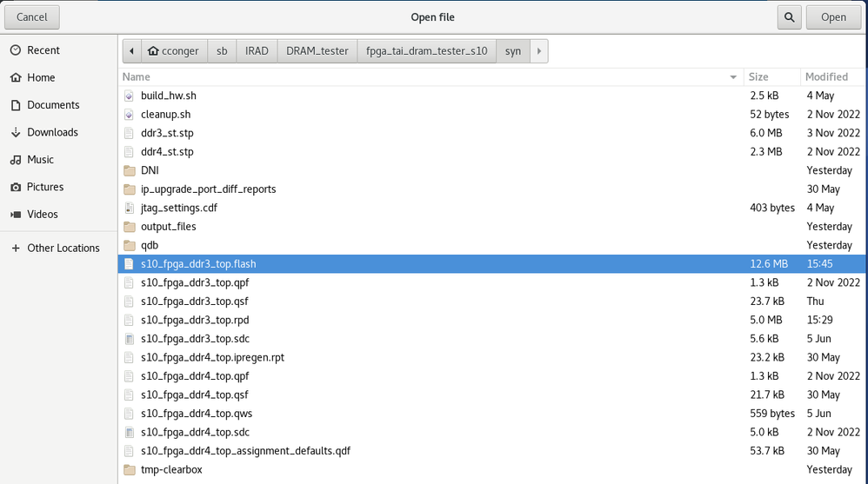The height and width of the screenshot is (484, 868).
Task: Go to fpga_tai_dram_tester_s10 breadcrumb
Action: pyautogui.click(x=427, y=51)
